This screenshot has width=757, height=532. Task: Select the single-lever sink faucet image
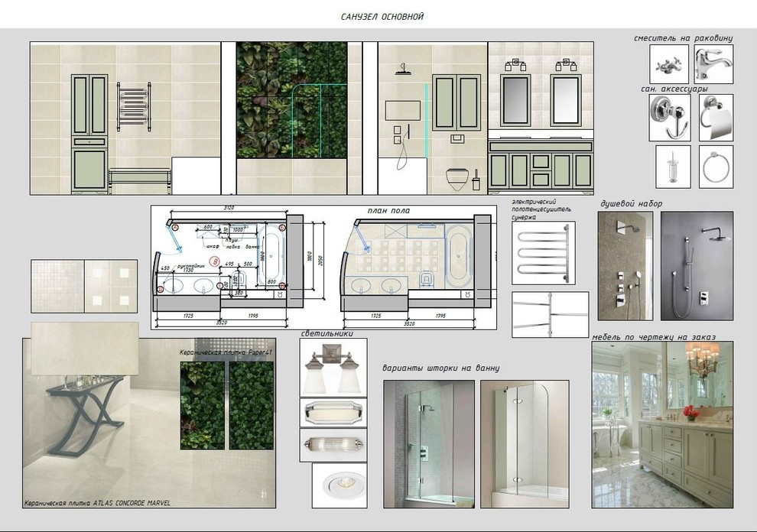(713, 64)
